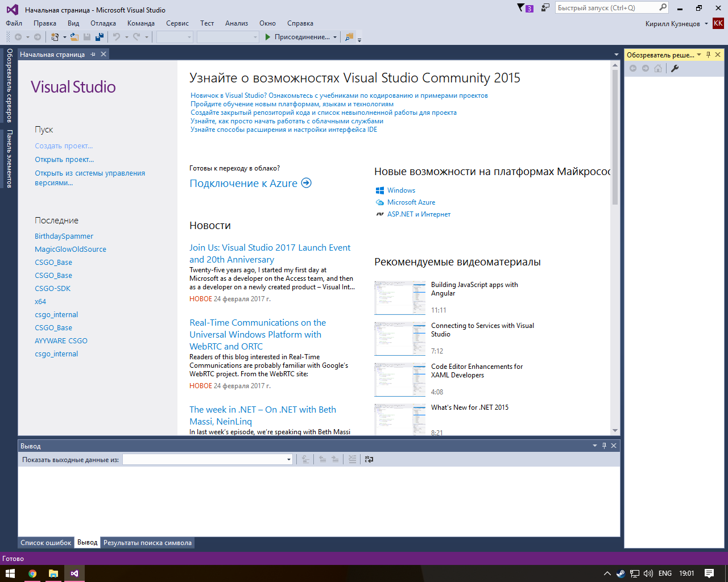728x582 pixels.
Task: Switch to the Список ошибок tab
Action: pyautogui.click(x=46, y=543)
